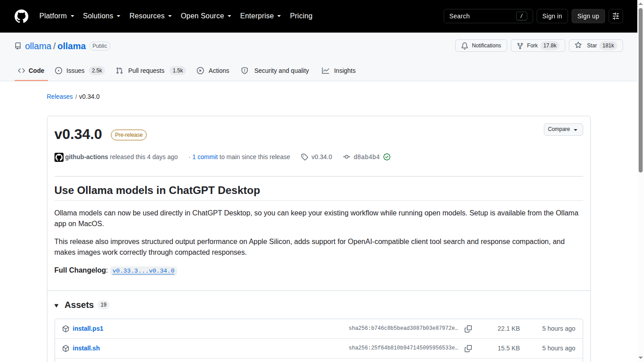Open the 1 commit link

205,157
